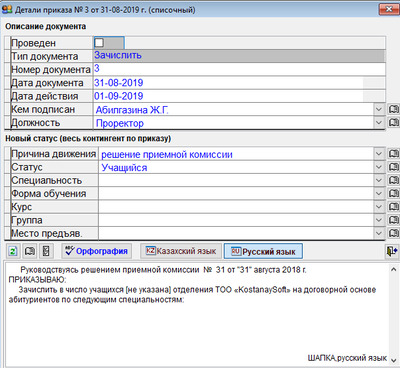Open reference book icon for Кем подписан
The height and width of the screenshot is (368, 400).
[393, 109]
